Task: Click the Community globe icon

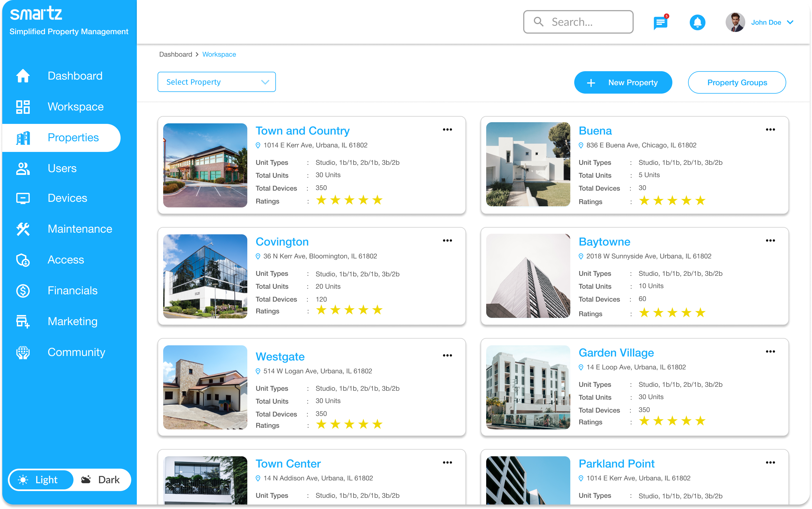Action: tap(23, 352)
